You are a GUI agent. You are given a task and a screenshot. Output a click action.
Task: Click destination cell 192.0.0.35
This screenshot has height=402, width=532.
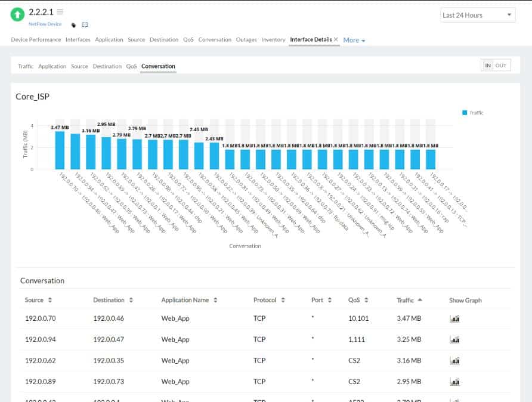tap(109, 361)
